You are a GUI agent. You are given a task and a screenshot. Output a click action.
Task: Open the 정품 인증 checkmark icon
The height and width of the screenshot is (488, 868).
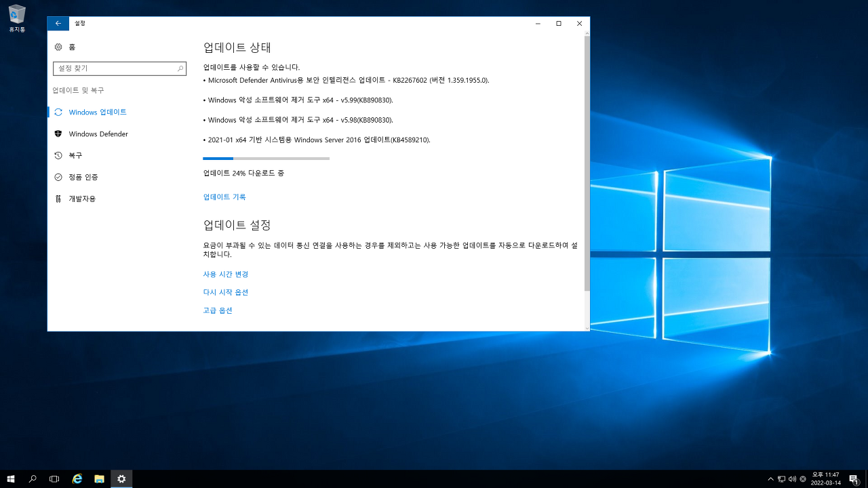coord(58,177)
